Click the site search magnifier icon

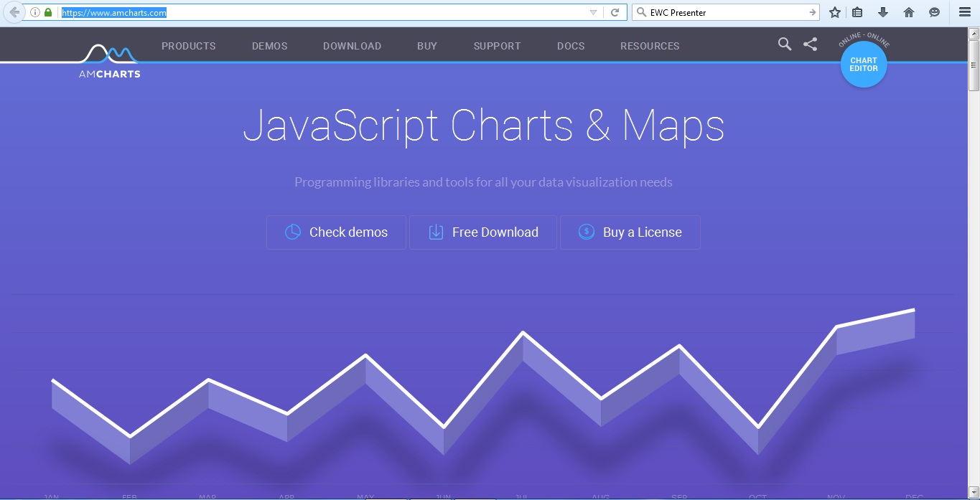tap(785, 44)
